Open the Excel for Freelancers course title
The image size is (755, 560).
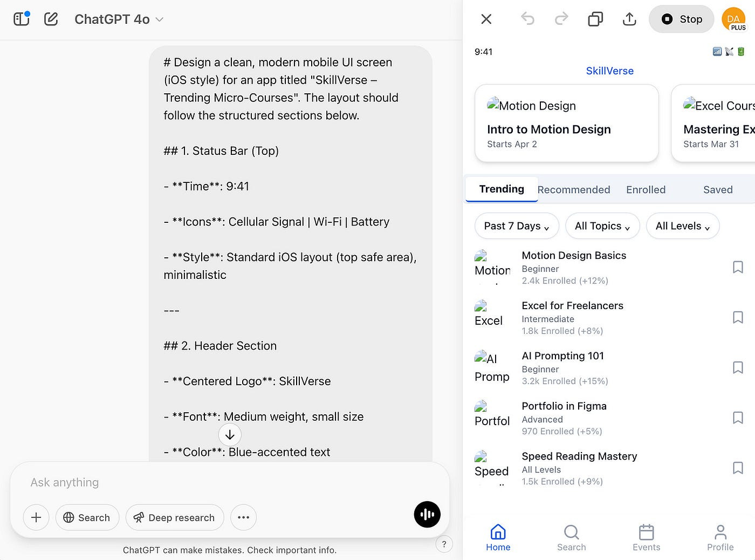[x=572, y=305]
